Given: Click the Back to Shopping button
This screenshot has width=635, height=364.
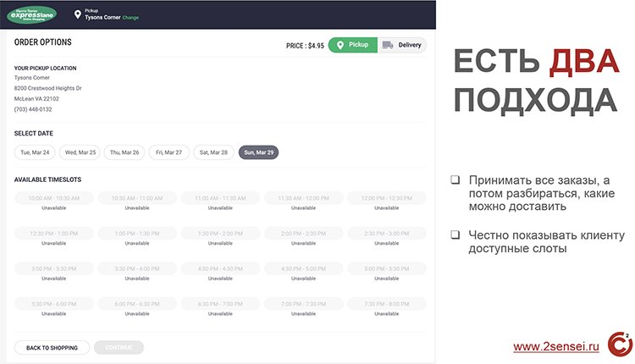Looking at the screenshot, I should (52, 348).
